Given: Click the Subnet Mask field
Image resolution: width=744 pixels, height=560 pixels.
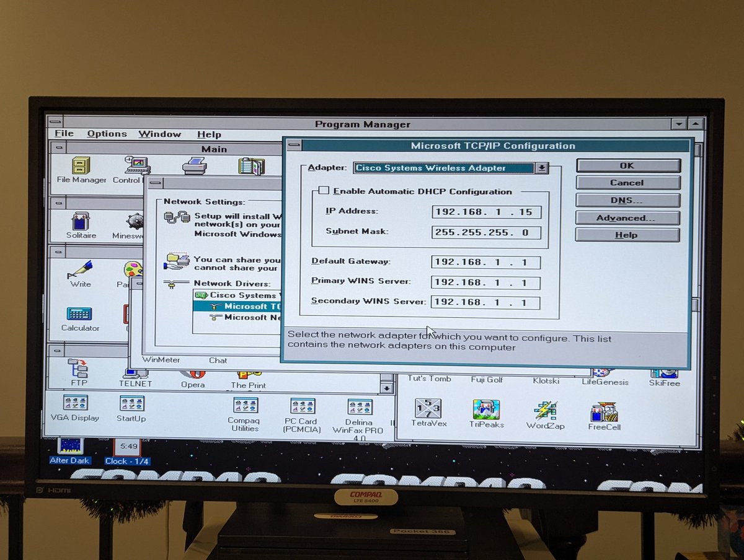Looking at the screenshot, I should click(486, 232).
